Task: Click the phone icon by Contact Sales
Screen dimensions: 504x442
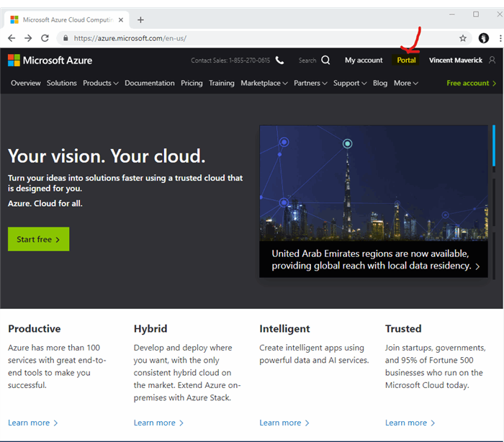Action: 279,60
